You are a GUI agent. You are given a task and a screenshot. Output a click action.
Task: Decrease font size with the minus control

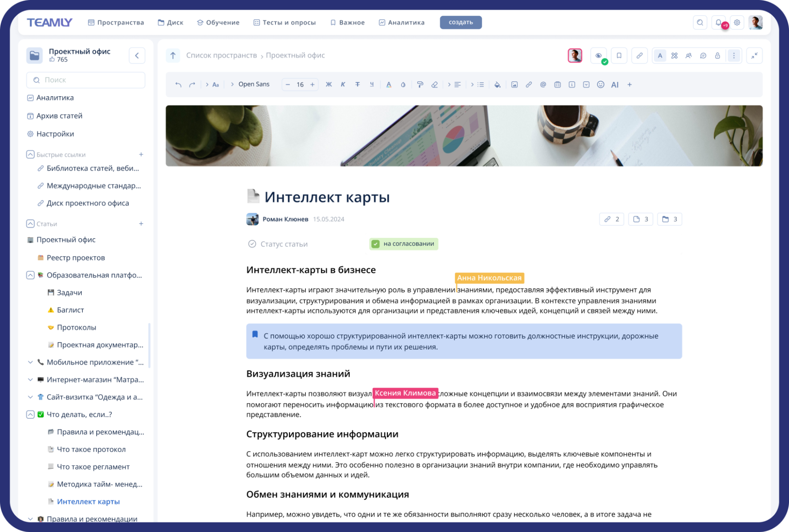point(287,84)
